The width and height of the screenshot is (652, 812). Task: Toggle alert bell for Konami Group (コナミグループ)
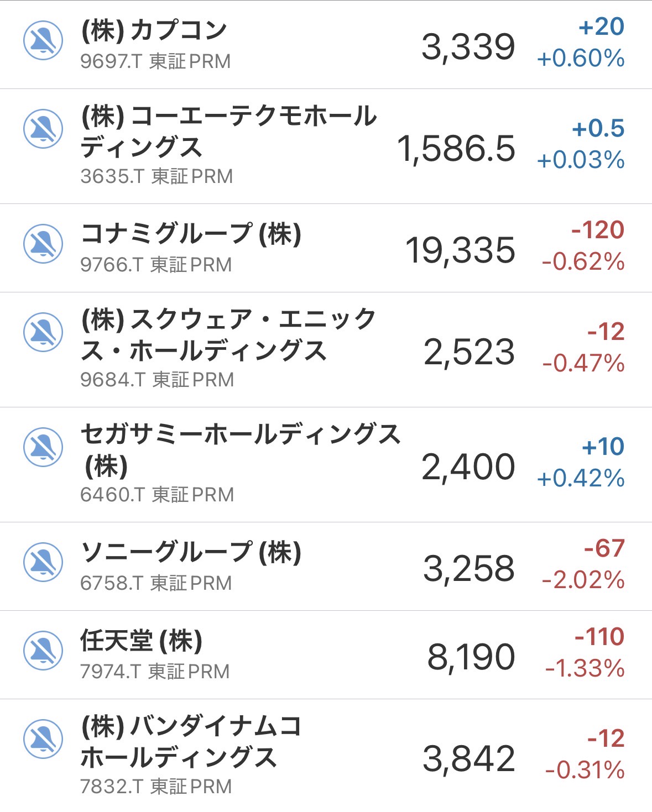click(43, 244)
